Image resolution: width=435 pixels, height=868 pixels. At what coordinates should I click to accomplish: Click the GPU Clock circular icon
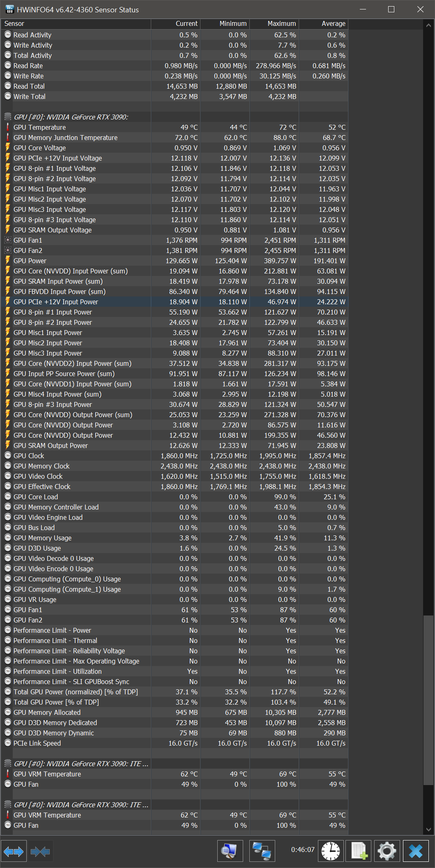coord(8,456)
